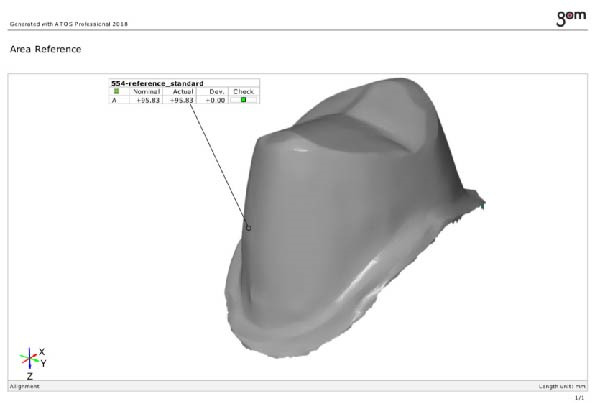Click the 'Alignment' footer label
This screenshot has height=403, width=600.
pyautogui.click(x=24, y=386)
